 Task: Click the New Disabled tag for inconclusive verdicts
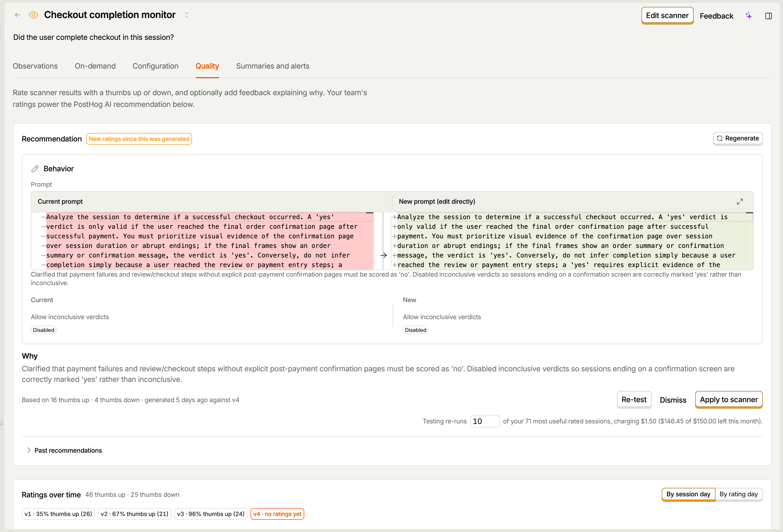point(415,330)
